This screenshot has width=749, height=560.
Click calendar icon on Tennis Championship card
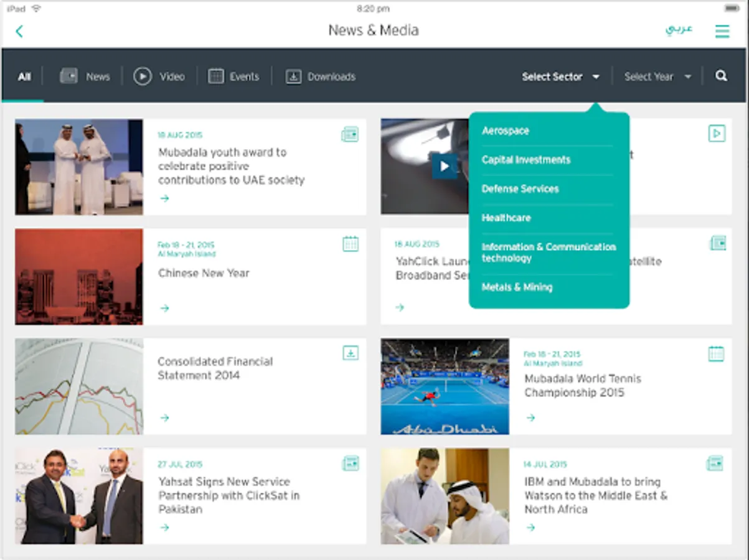click(717, 353)
